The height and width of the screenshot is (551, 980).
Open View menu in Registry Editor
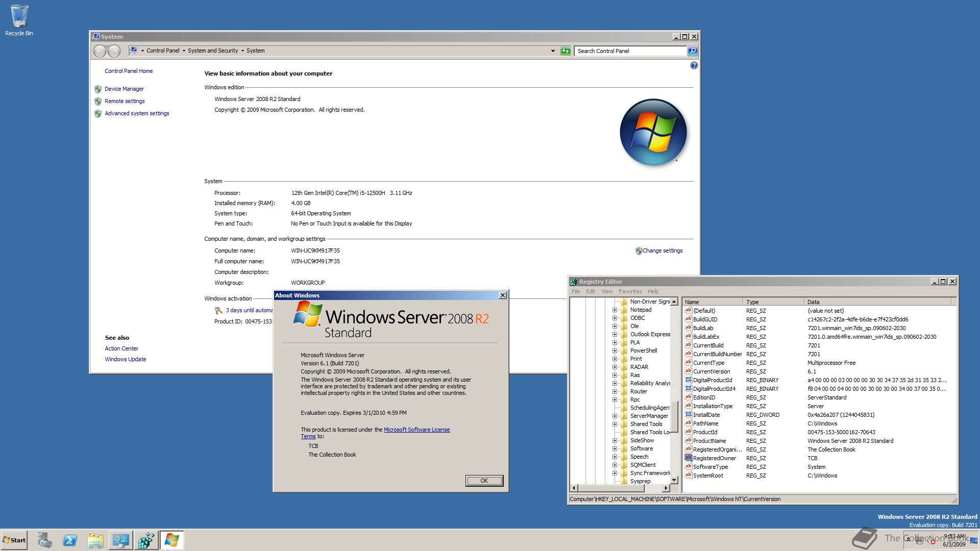pyautogui.click(x=607, y=291)
